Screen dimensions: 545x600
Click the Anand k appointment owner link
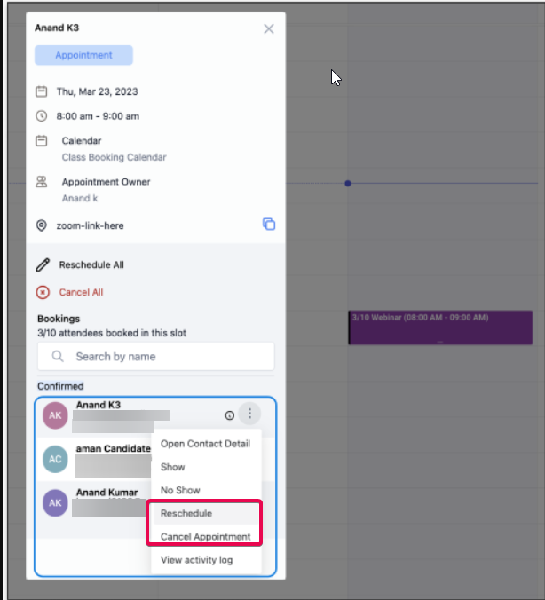pyautogui.click(x=80, y=198)
